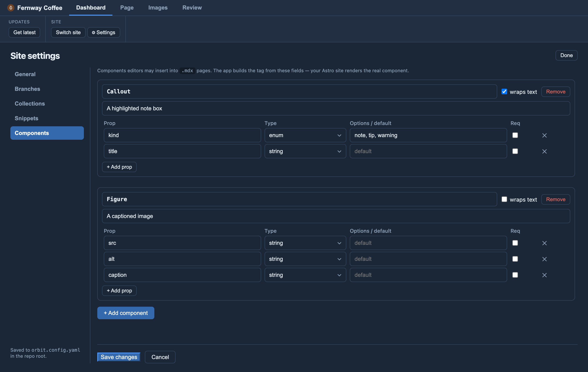Open the type dropdown for the caption prop
Image resolution: width=588 pixels, height=372 pixels.
click(305, 275)
